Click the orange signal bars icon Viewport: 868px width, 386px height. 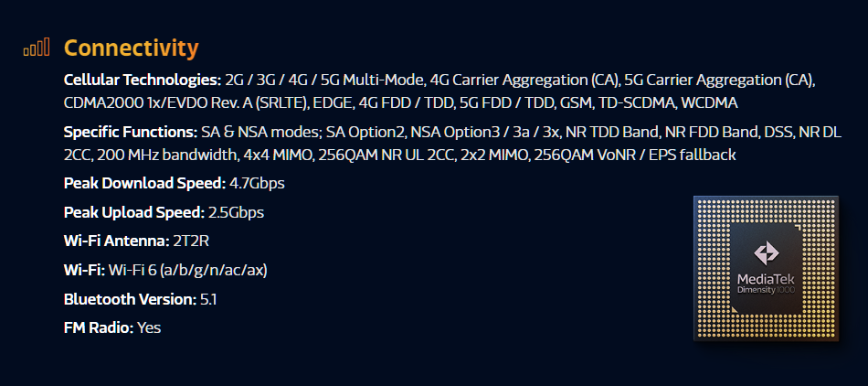tap(37, 48)
